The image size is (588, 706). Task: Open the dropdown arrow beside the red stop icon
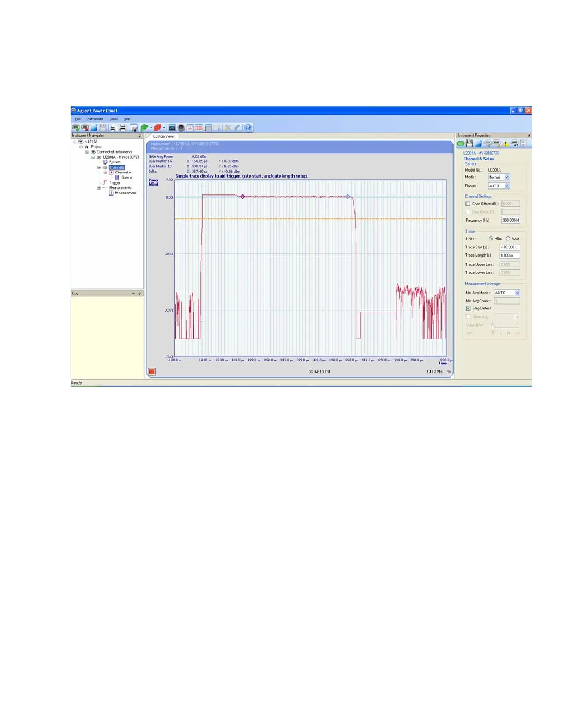click(164, 128)
